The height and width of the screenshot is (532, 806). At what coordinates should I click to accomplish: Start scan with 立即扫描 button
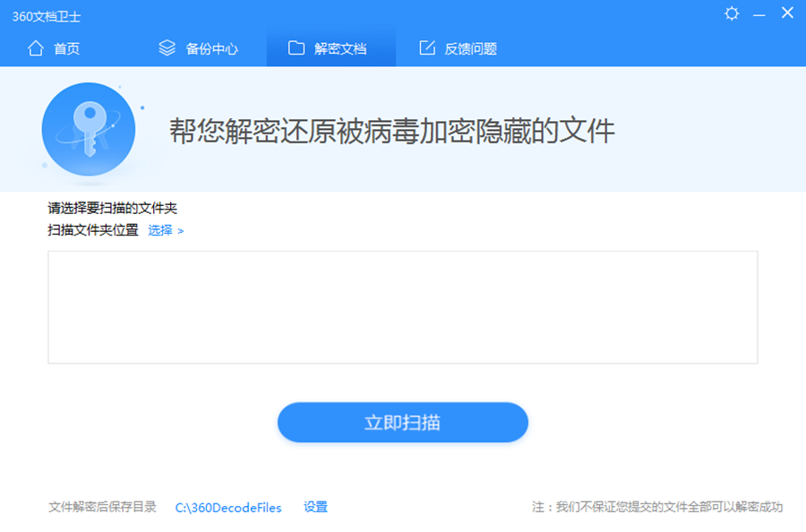[402, 422]
